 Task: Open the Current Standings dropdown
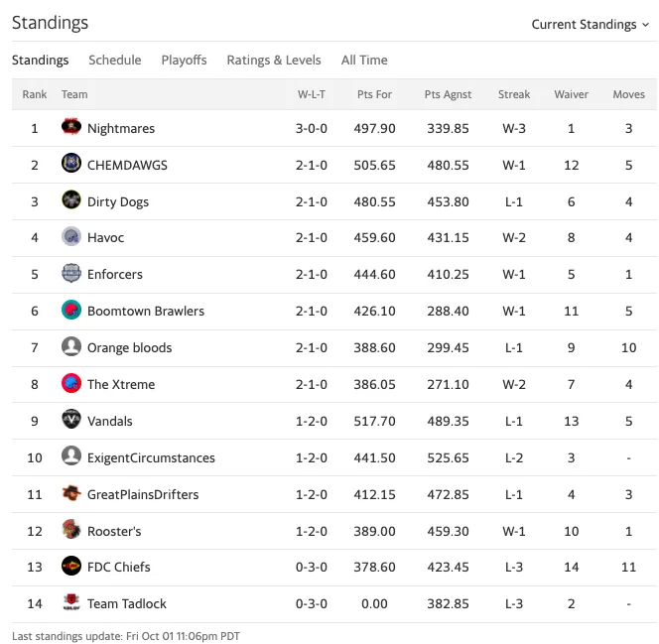pos(591,25)
